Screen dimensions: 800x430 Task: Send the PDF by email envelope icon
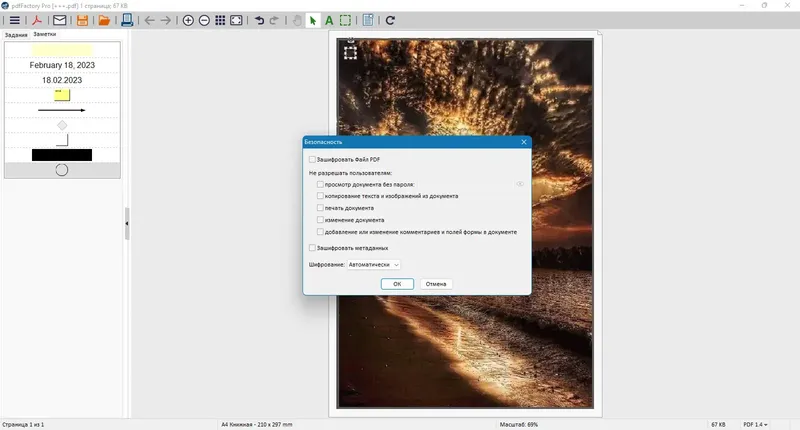point(60,20)
